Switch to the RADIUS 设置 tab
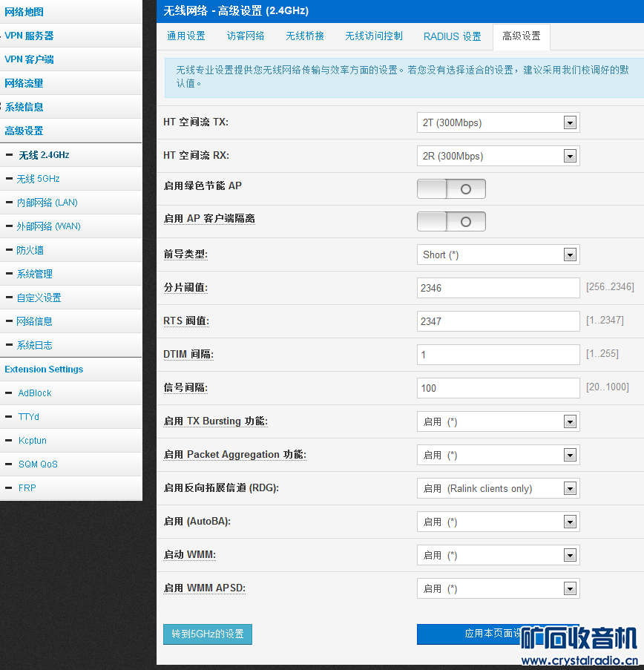The width and height of the screenshot is (644, 670). pos(452,36)
